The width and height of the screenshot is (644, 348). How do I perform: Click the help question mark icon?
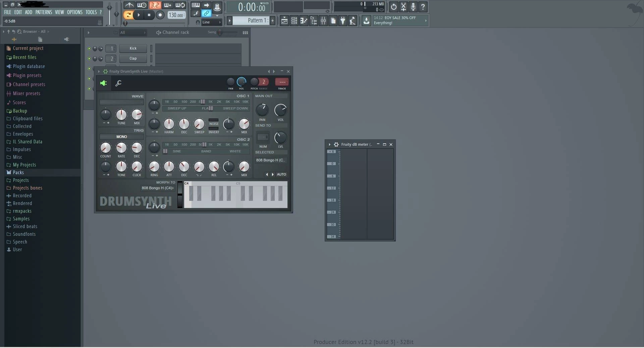tap(423, 6)
